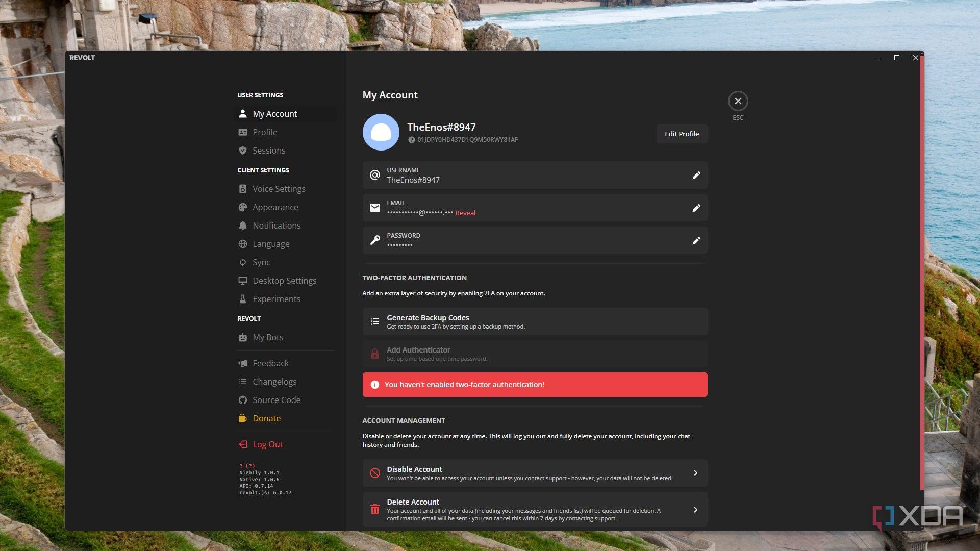Viewport: 980px width, 551px height.
Task: Open the Language settings page
Action: tap(285, 244)
